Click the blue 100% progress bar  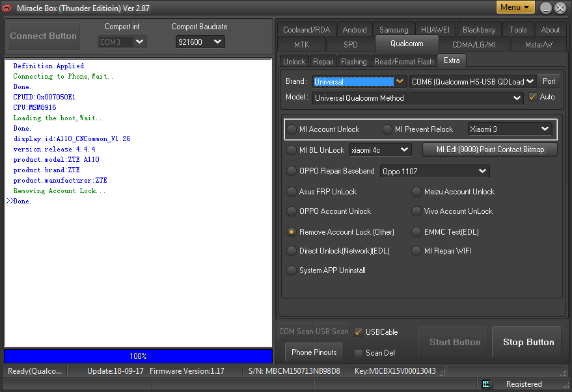coord(138,356)
